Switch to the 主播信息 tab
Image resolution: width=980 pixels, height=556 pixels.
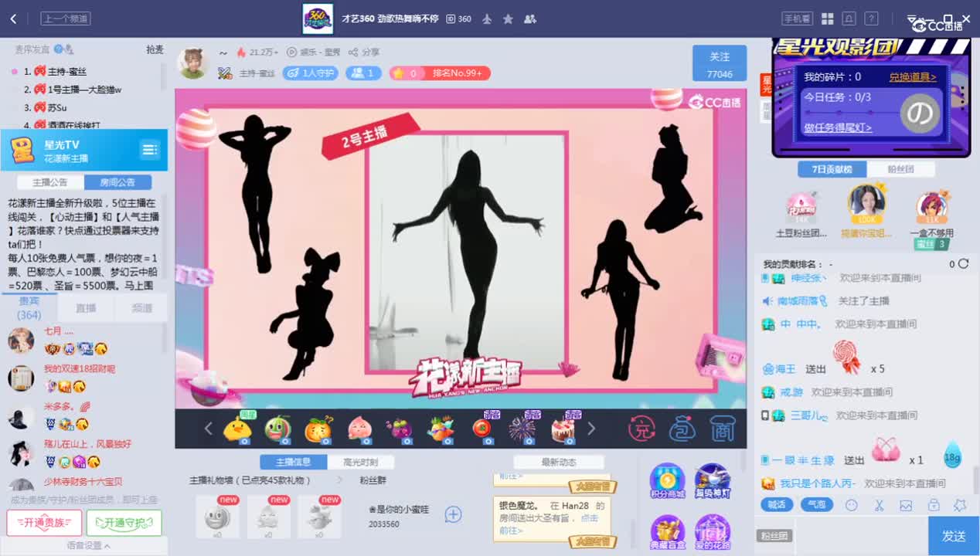tap(294, 462)
